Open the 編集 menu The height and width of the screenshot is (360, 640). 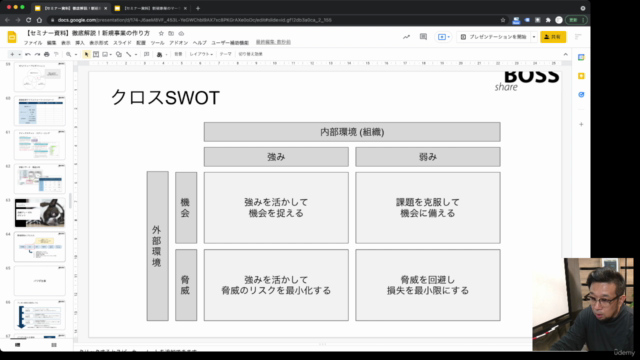[51, 43]
